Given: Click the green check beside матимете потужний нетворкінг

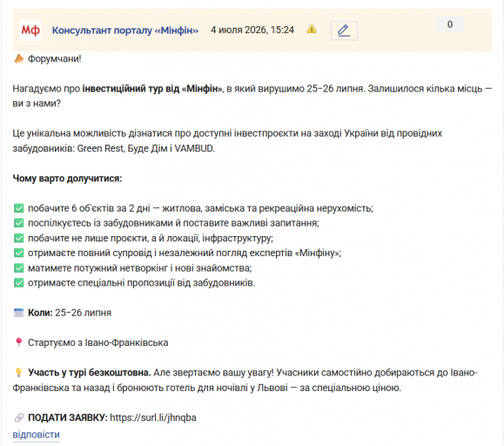Looking at the screenshot, I should point(18,268).
